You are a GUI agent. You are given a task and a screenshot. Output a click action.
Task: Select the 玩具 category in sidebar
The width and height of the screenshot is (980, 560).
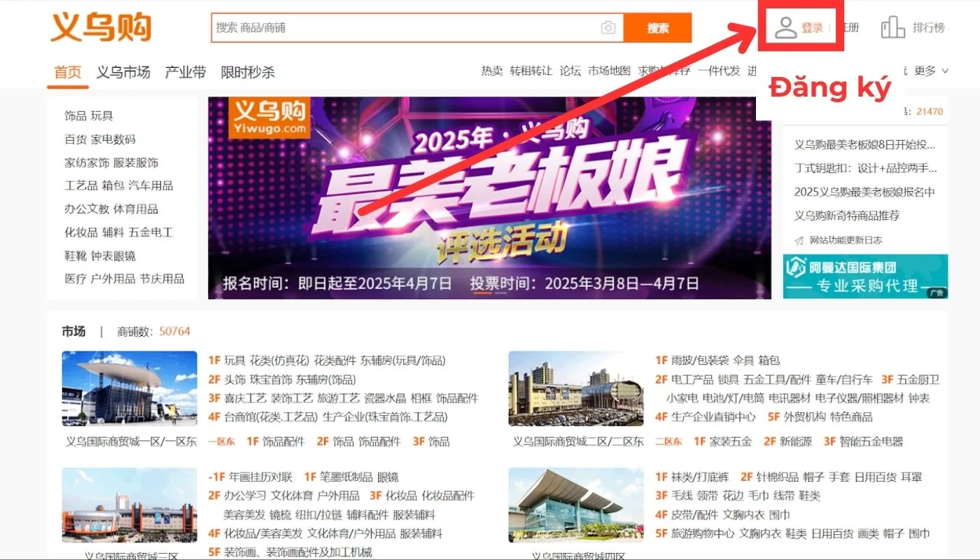tap(101, 116)
